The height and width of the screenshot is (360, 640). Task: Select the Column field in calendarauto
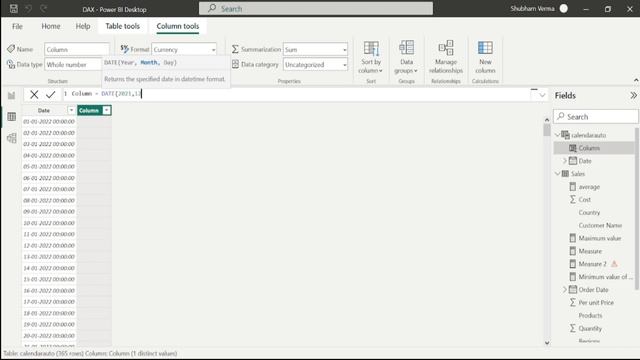(589, 148)
